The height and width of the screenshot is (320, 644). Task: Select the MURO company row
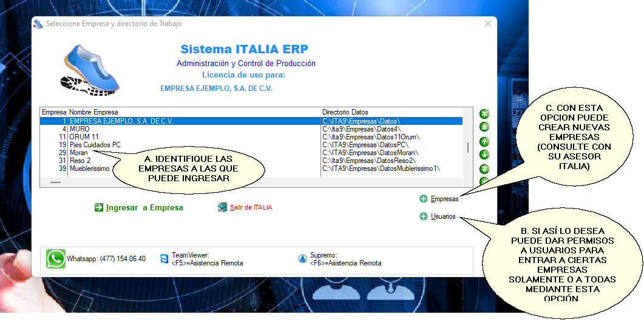coord(251,129)
